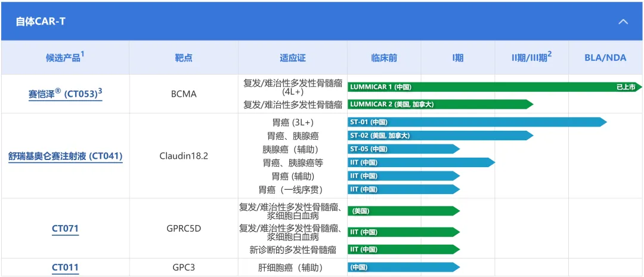Click the 新诊断的多发性骨髓瘤 indication text
Viewport: 644px width, 277px height.
tap(292, 250)
